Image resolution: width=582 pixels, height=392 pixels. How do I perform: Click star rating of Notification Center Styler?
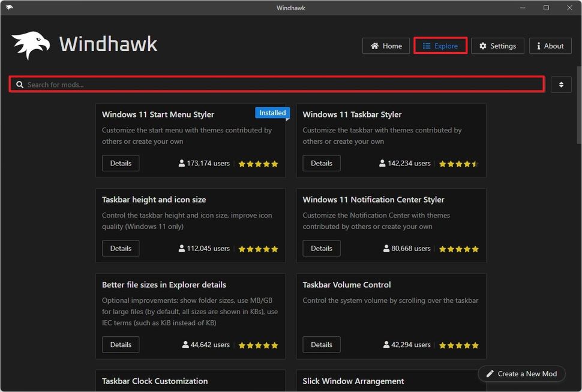(x=459, y=249)
